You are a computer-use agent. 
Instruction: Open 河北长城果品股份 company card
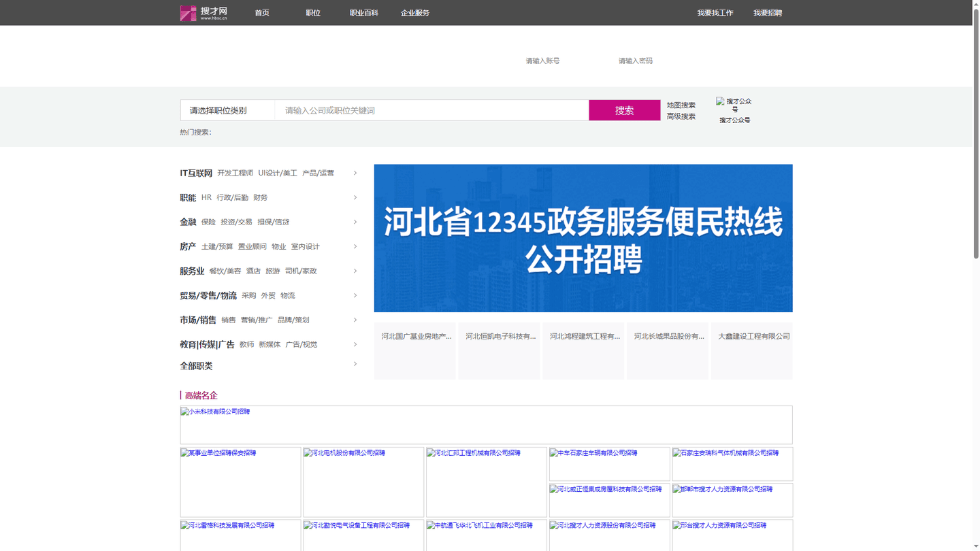click(668, 351)
